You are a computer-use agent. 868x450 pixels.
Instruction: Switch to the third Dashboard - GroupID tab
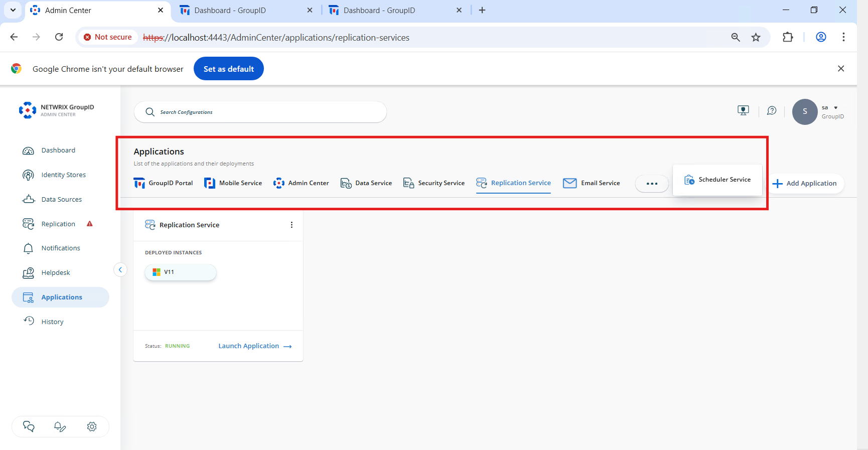[x=395, y=11]
